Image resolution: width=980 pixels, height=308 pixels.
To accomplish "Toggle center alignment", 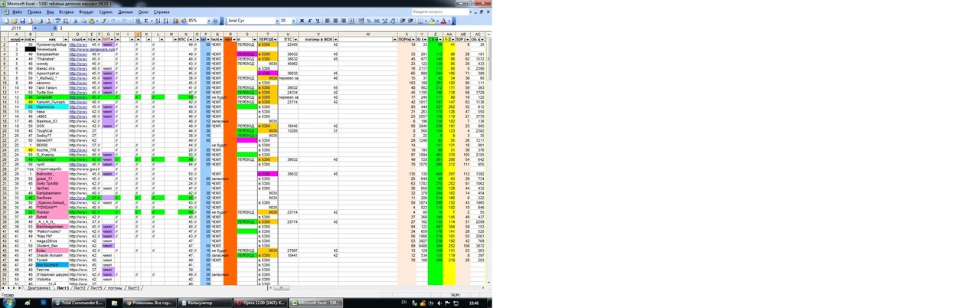I will (335, 21).
